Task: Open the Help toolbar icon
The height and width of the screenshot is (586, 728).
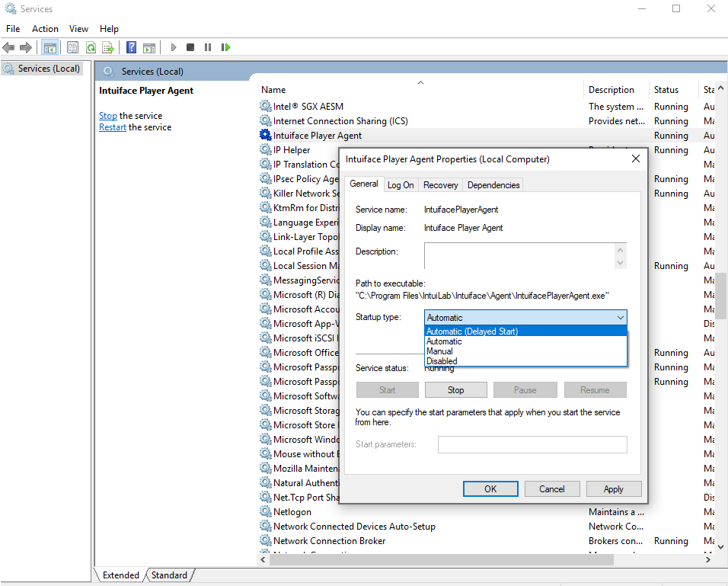Action: coord(132,47)
